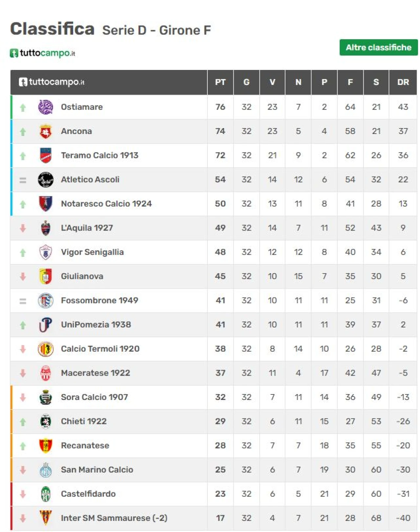Open the L'Aquila 1927 team link
Viewport: 420px width, 532px height.
click(87, 228)
